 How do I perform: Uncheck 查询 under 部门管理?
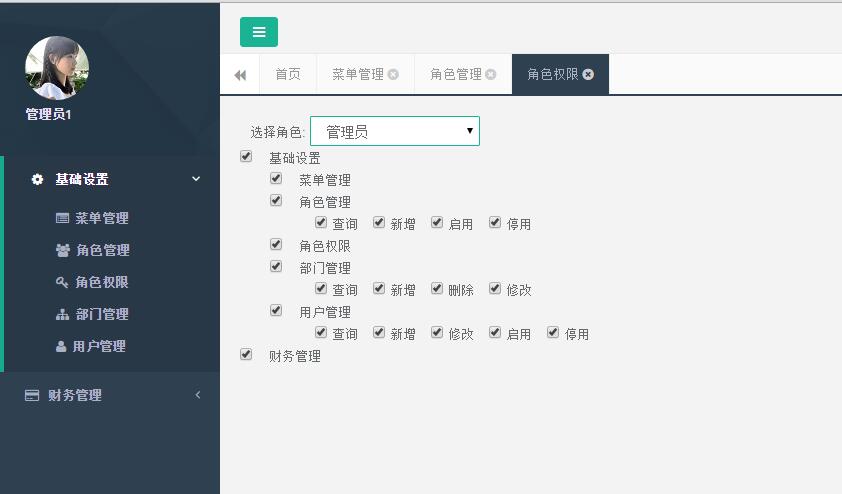(x=321, y=288)
